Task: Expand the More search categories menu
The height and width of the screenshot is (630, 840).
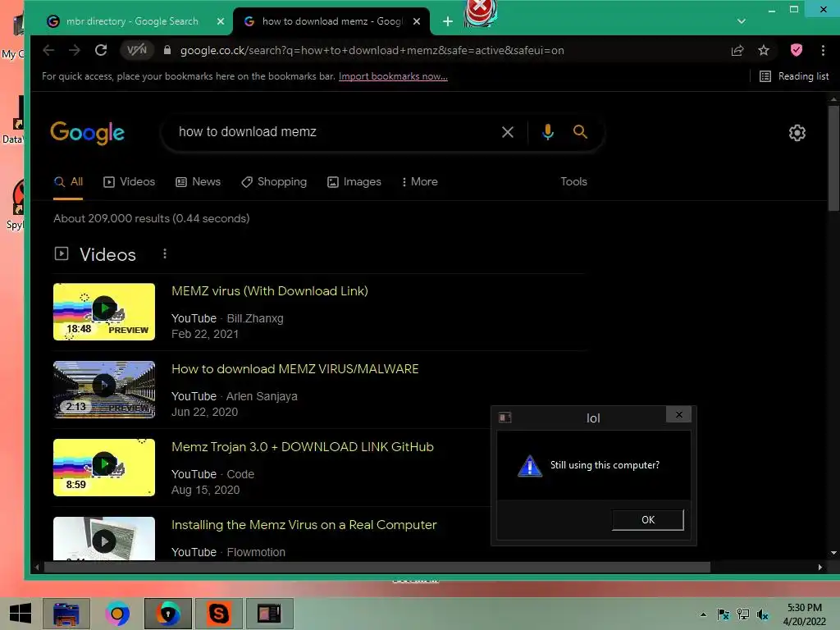Action: (419, 181)
